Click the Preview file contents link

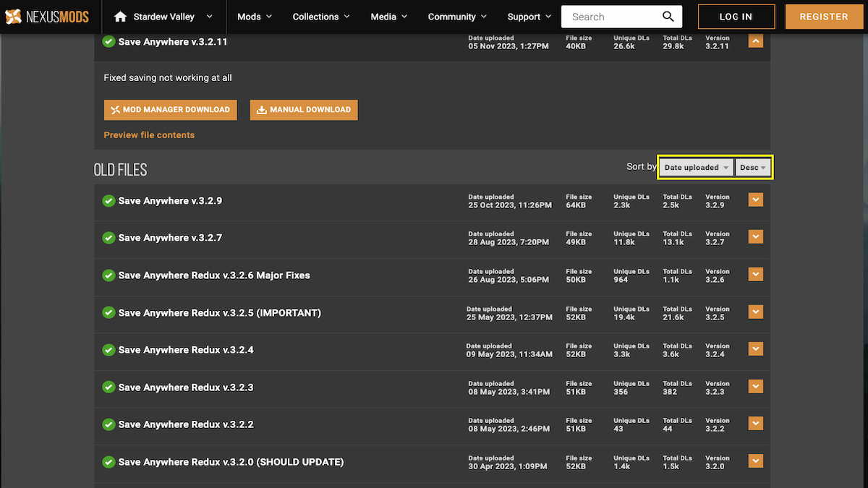[149, 134]
